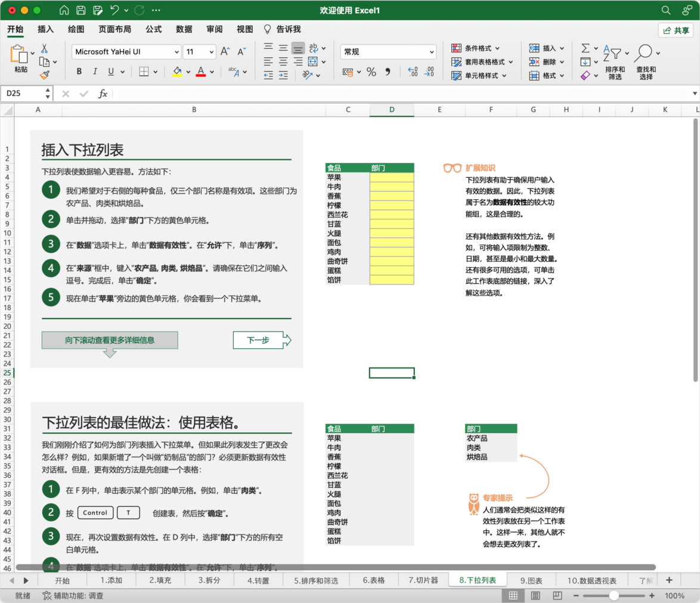Viewport: 700px width, 603px height.
Task: Click the zoom slider in status bar
Action: point(614,596)
